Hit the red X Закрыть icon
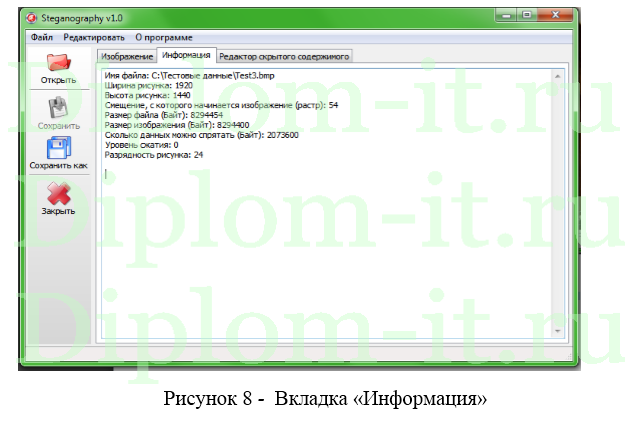The image size is (625, 442). click(x=57, y=195)
